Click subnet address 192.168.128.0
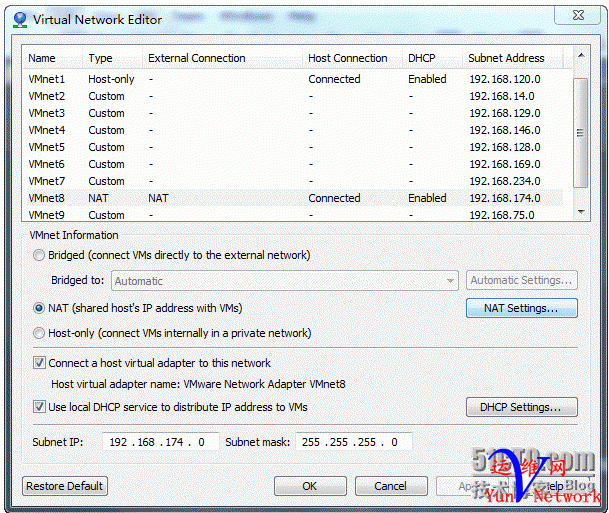The image size is (609, 513). (505, 147)
